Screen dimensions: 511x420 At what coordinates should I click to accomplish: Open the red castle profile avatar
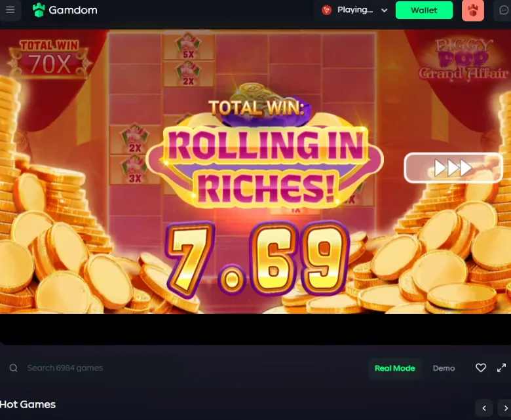pyautogui.click(x=472, y=10)
